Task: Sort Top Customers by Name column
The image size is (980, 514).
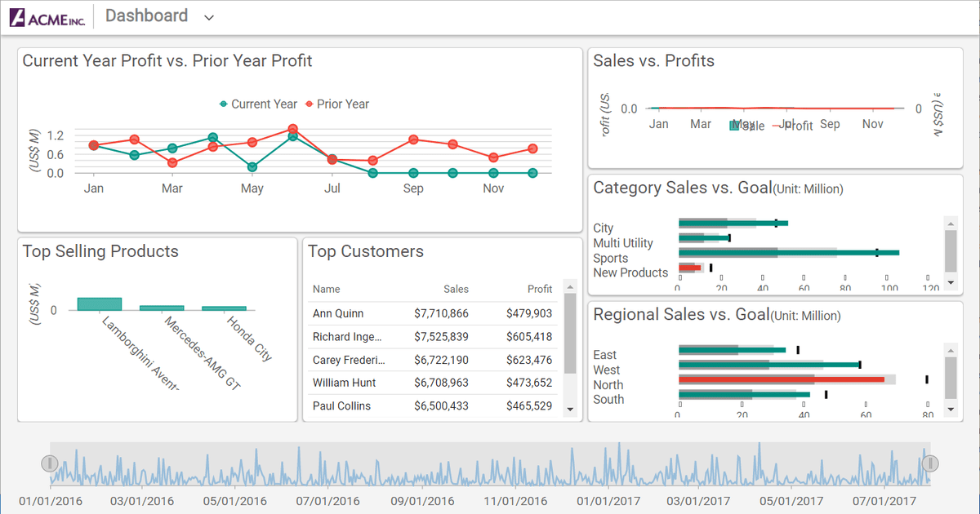Action: click(x=327, y=289)
